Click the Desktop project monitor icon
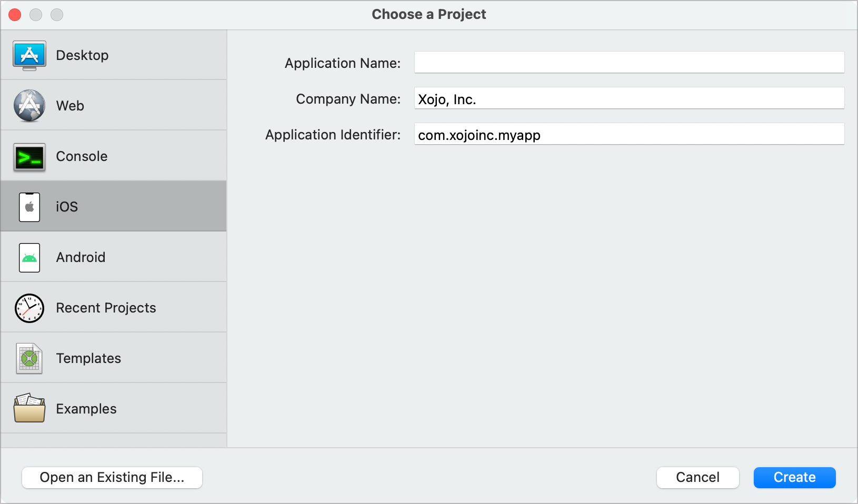This screenshot has height=504, width=858. tap(29, 55)
